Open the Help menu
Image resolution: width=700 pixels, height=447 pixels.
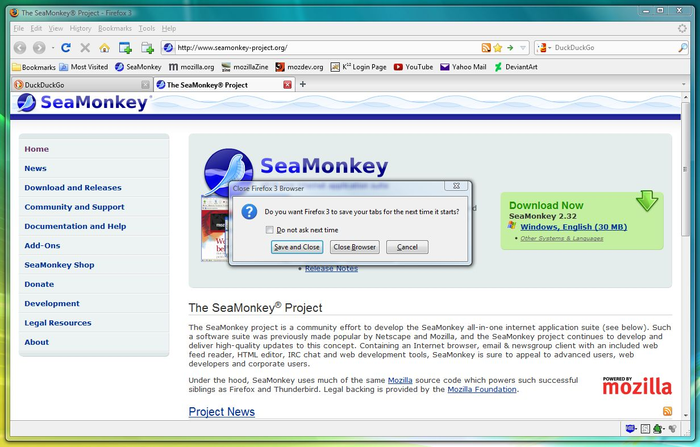[169, 28]
